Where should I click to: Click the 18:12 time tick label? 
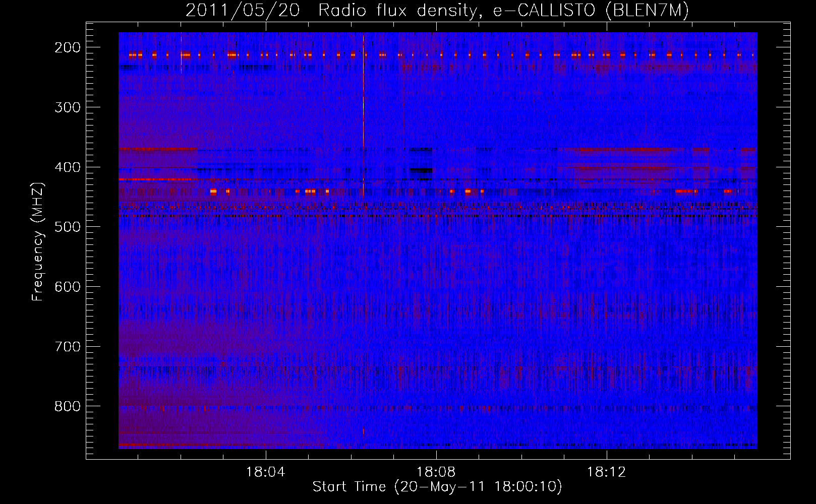606,472
